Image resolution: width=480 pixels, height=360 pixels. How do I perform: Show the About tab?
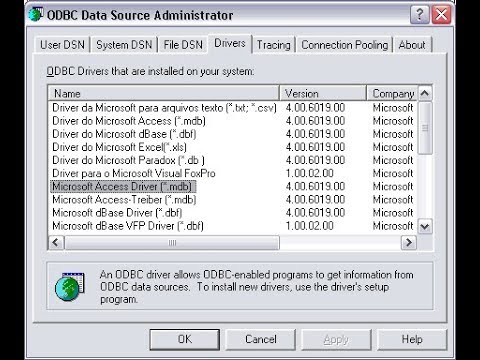(412, 45)
